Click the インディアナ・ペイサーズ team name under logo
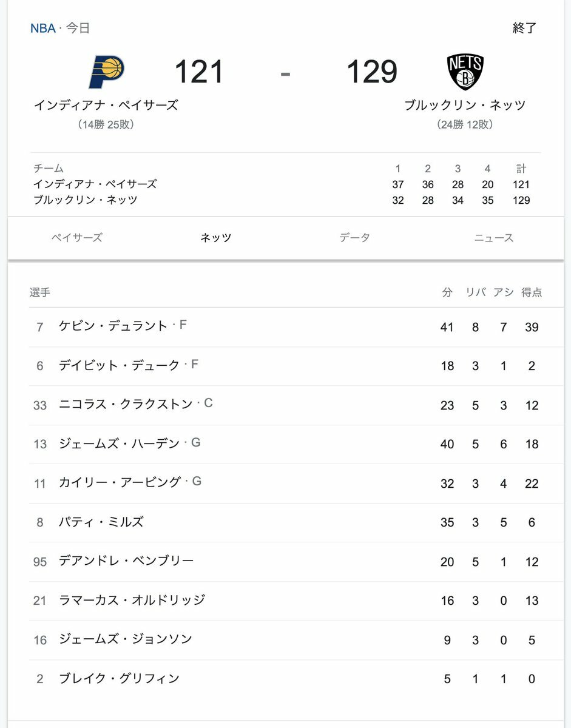Screen dimensions: 571x728 (x=106, y=105)
